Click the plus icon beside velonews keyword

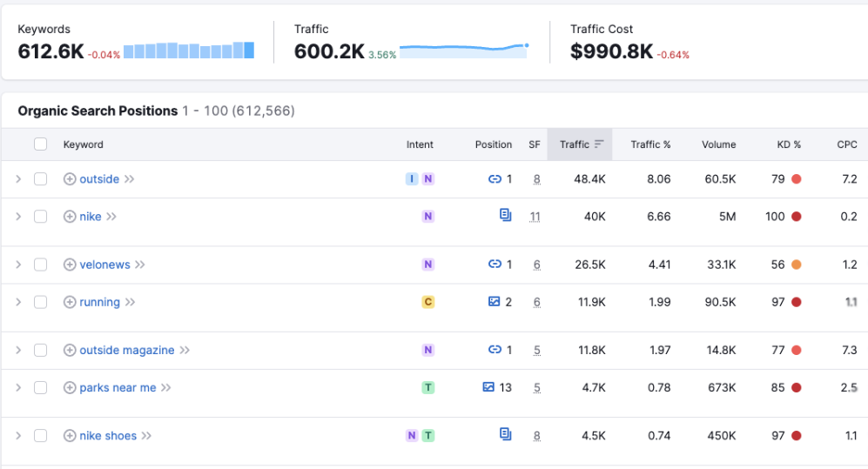(70, 265)
